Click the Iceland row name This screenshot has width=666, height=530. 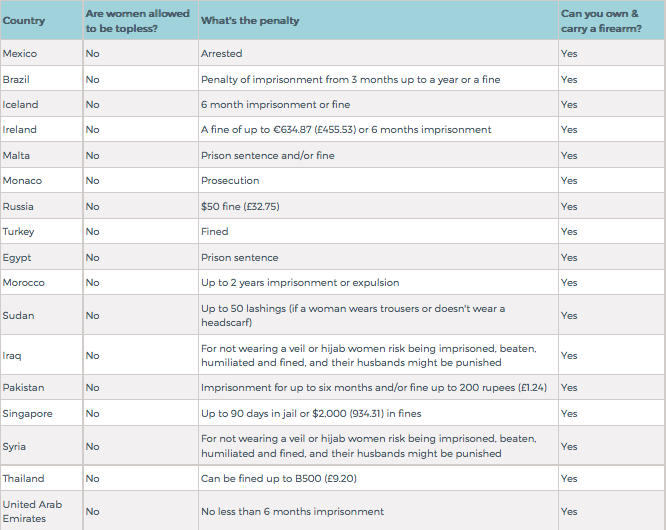21,104
